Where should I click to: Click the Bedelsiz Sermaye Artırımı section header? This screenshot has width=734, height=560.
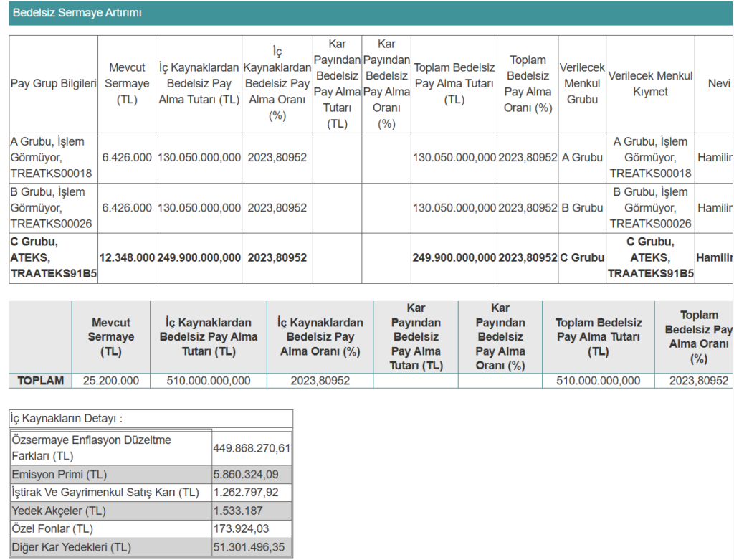[77, 14]
